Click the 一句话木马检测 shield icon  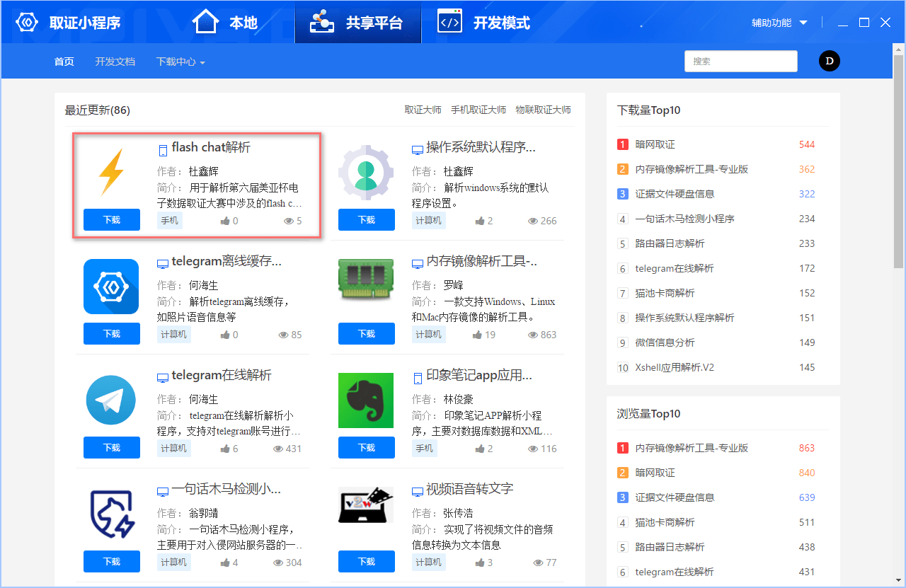tap(111, 514)
